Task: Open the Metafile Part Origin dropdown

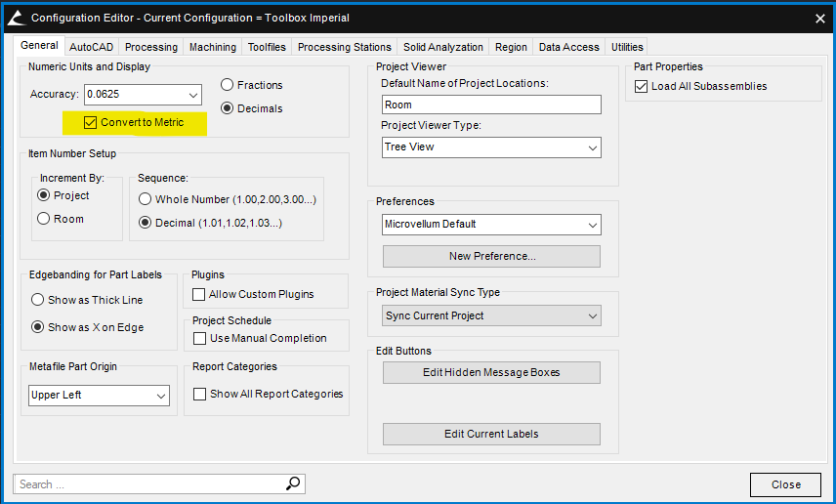Action: [x=161, y=396]
